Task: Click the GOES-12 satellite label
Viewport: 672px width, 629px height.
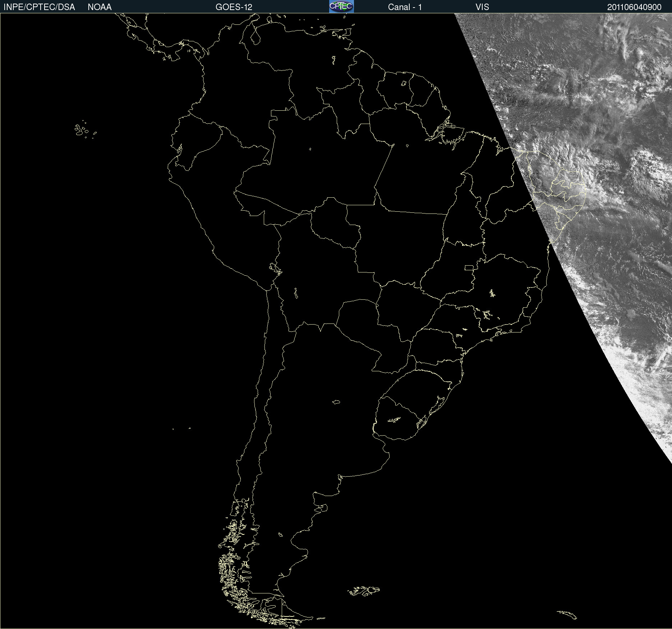Action: (234, 7)
